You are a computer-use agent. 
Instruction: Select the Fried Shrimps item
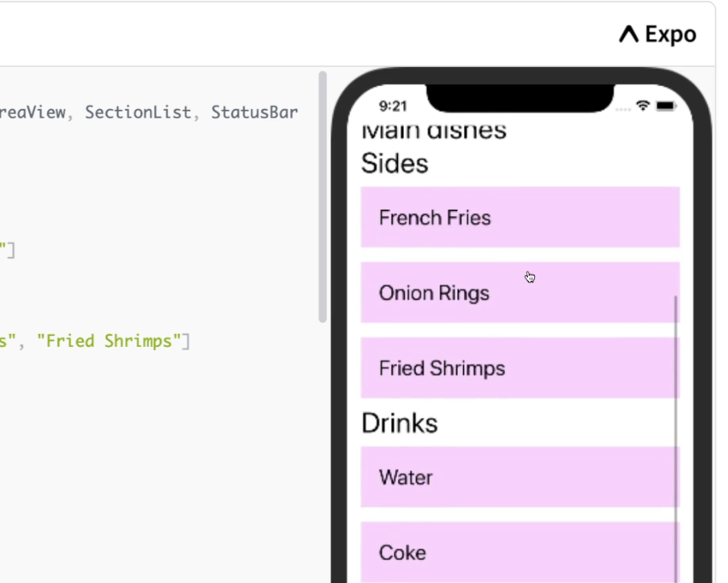(520, 368)
